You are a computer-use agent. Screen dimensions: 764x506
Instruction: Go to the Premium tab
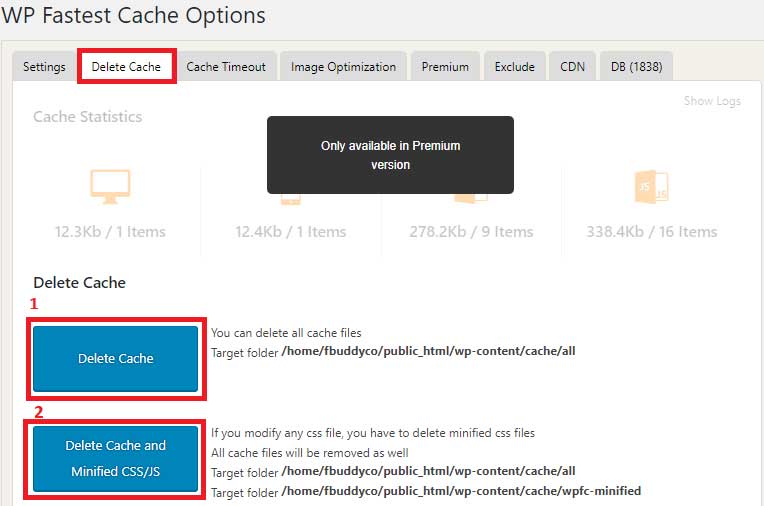pos(445,67)
